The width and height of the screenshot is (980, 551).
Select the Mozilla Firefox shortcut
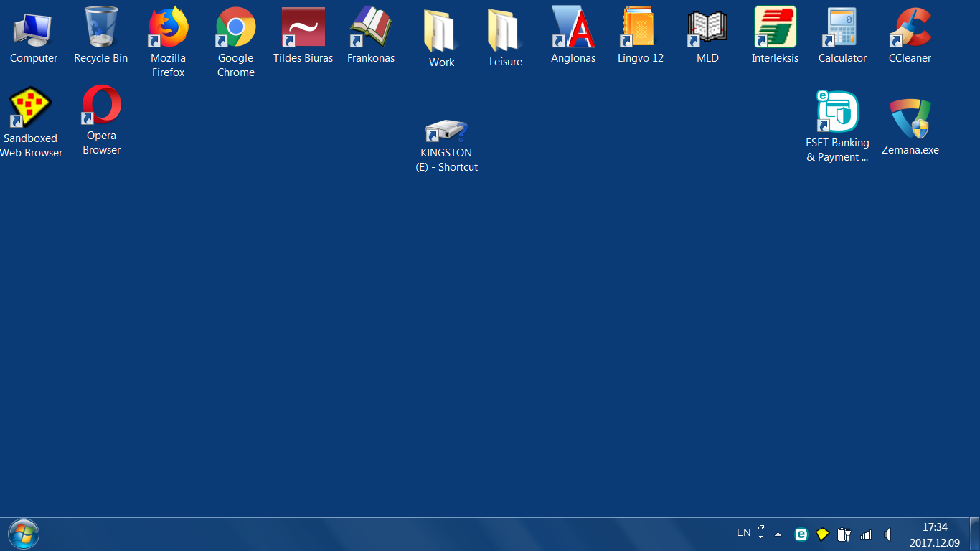(168, 43)
